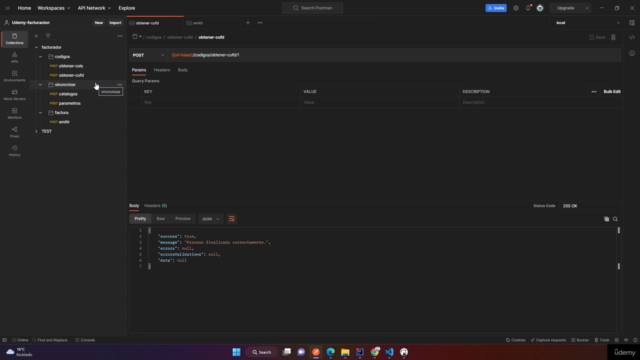Open collections panel more options
This screenshot has height=360, width=640.
pyautogui.click(x=120, y=36)
